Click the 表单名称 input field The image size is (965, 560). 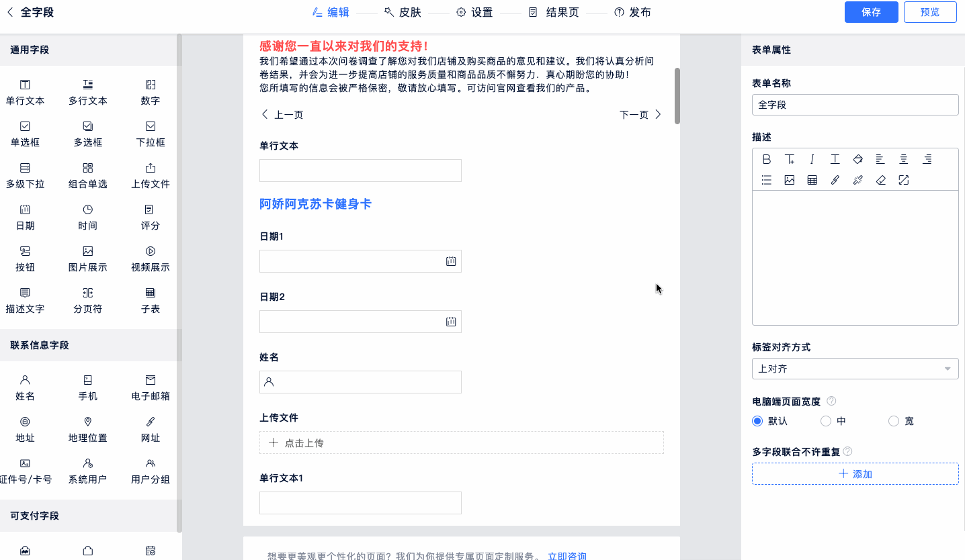click(x=855, y=105)
